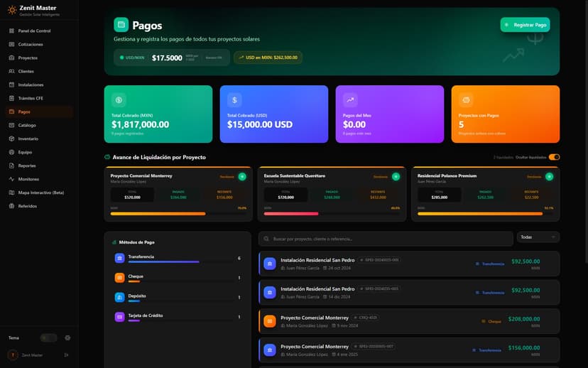This screenshot has width=588, height=368.
Task: Add payment to Residencial Polanco Premium card
Action: click(550, 177)
